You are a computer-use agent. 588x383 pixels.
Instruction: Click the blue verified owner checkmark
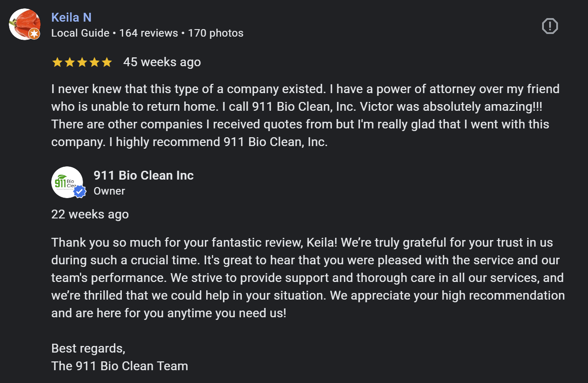[x=79, y=191]
